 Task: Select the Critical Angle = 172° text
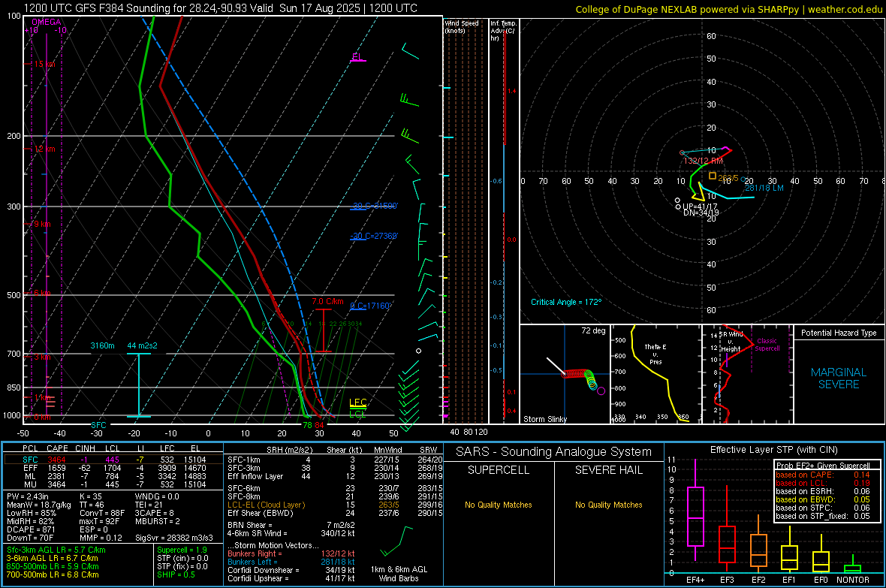click(x=566, y=302)
